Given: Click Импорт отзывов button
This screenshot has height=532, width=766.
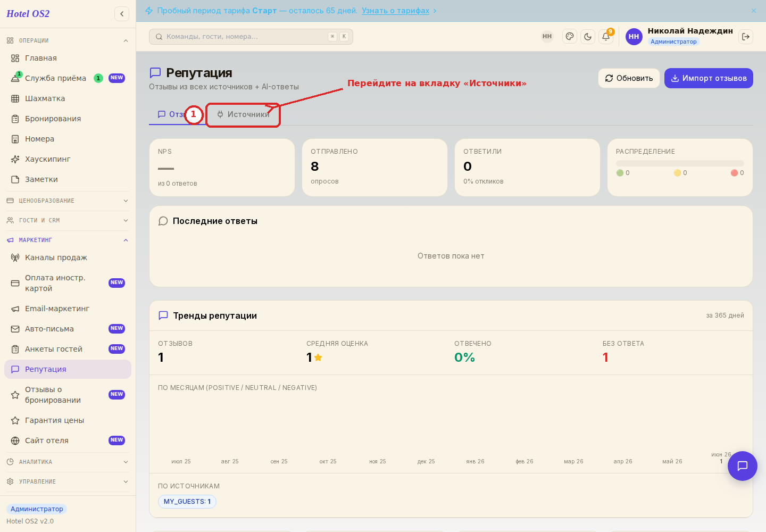Looking at the screenshot, I should pyautogui.click(x=709, y=78).
